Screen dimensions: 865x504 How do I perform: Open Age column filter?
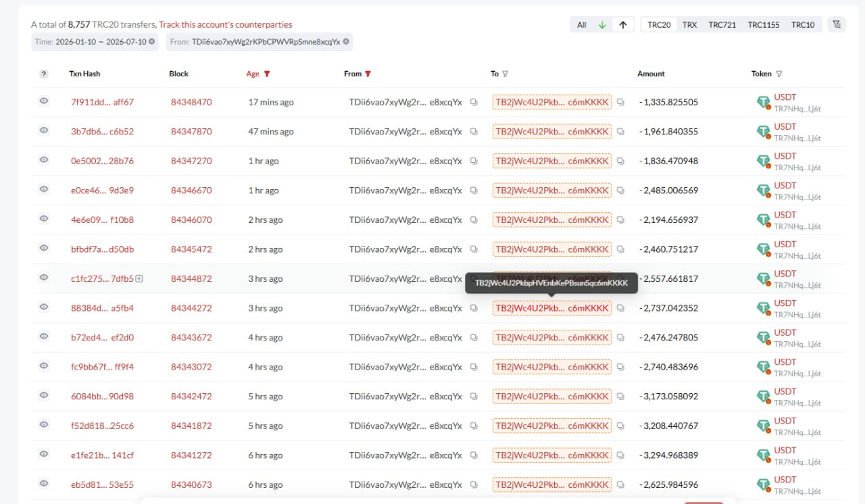point(267,74)
